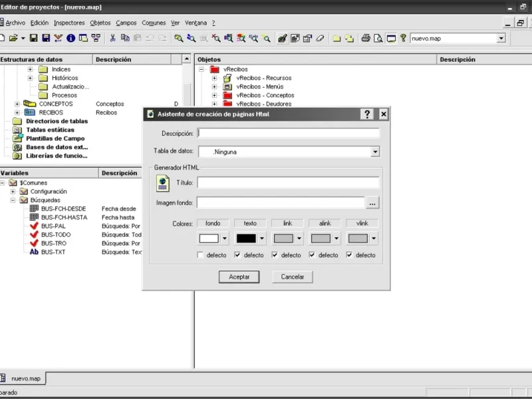Screen dimensions: 532x399
Task: Collapse the Búsquedas variables node
Action: click(13, 200)
